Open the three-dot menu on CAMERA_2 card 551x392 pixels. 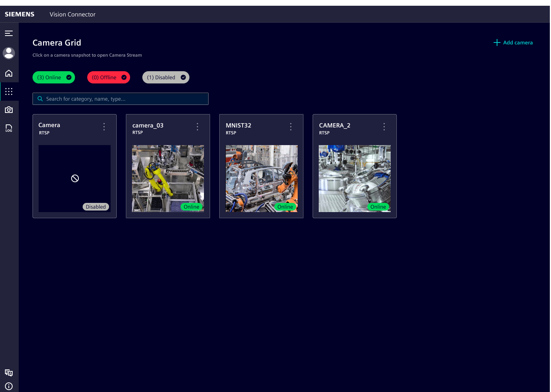[x=384, y=127]
